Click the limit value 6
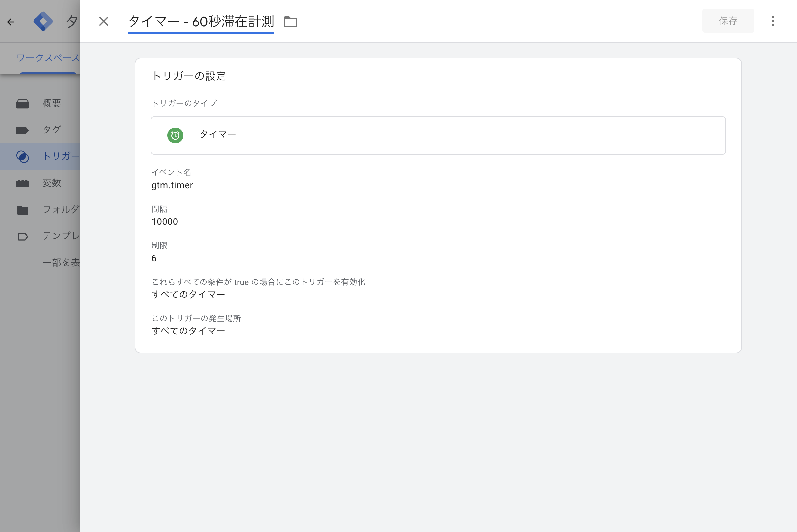Screen dimensions: 797x532 click(x=154, y=258)
